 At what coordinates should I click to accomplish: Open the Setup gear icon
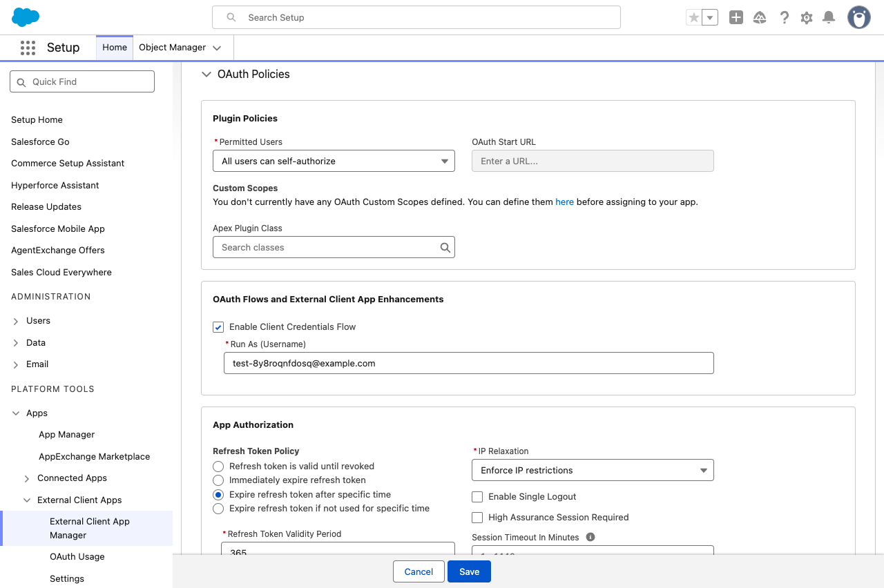[x=807, y=17]
